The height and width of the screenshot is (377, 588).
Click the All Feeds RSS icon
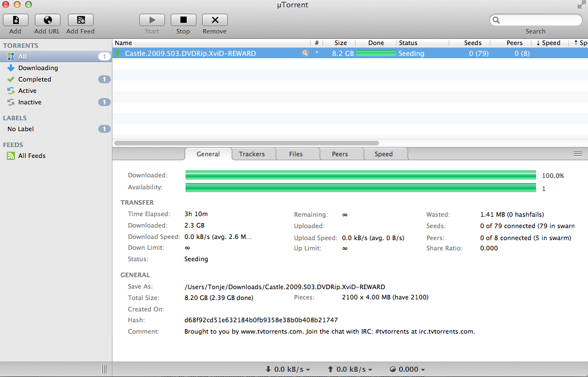coord(11,156)
